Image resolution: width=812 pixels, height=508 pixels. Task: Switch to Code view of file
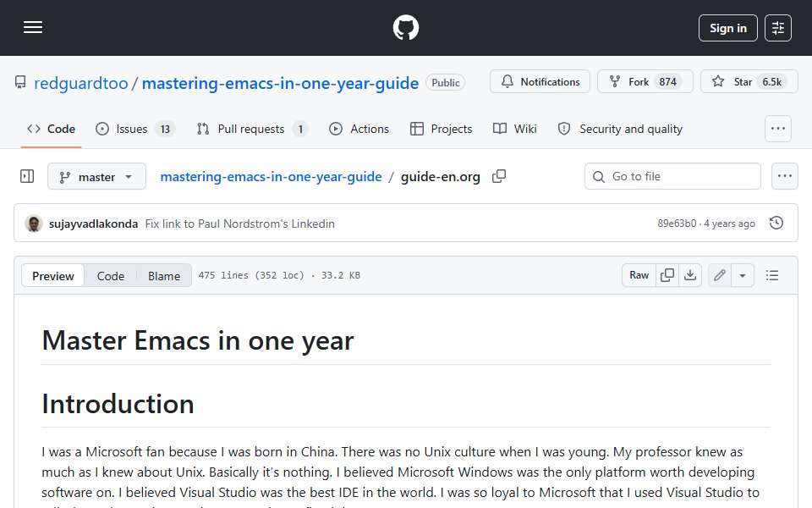pyautogui.click(x=110, y=276)
